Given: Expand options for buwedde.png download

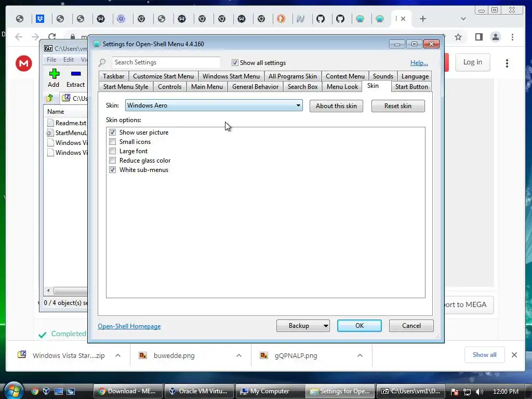Looking at the screenshot, I should [x=239, y=355].
